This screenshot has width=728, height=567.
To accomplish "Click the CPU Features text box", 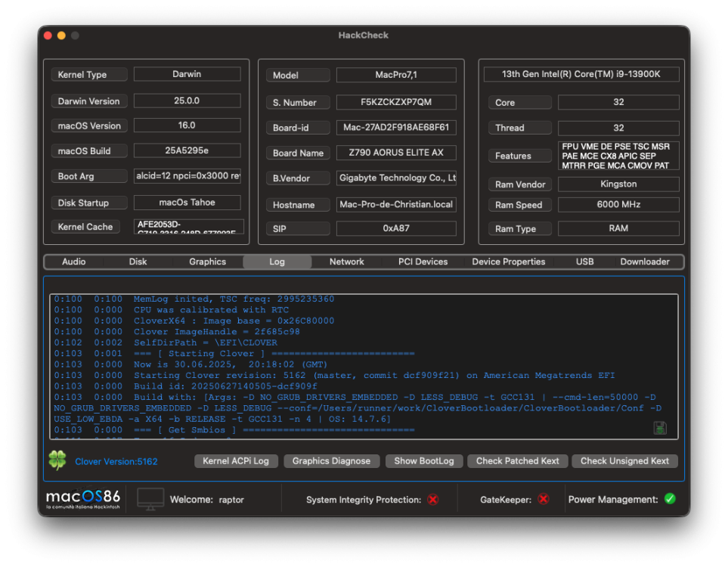I will point(618,156).
